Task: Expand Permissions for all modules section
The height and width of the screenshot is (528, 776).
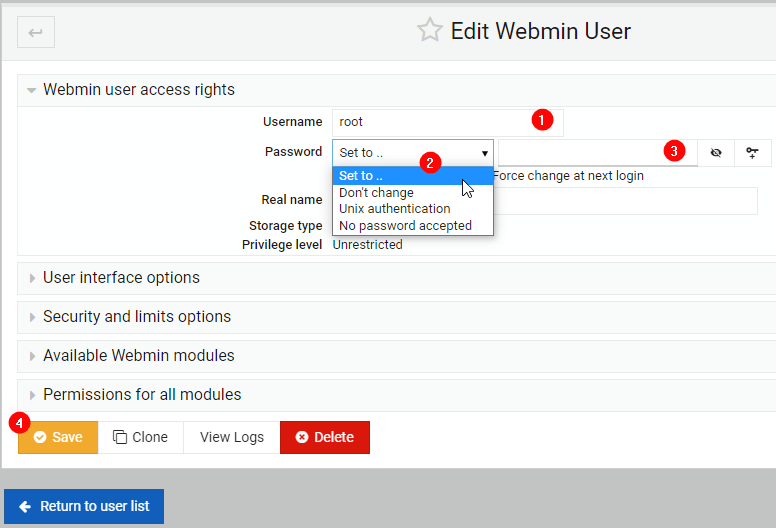Action: point(141,395)
